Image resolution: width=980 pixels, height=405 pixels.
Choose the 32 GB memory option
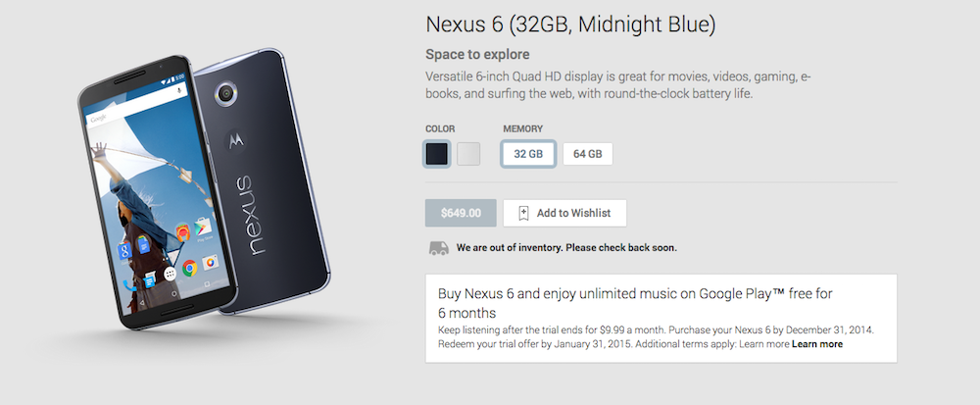tap(528, 154)
